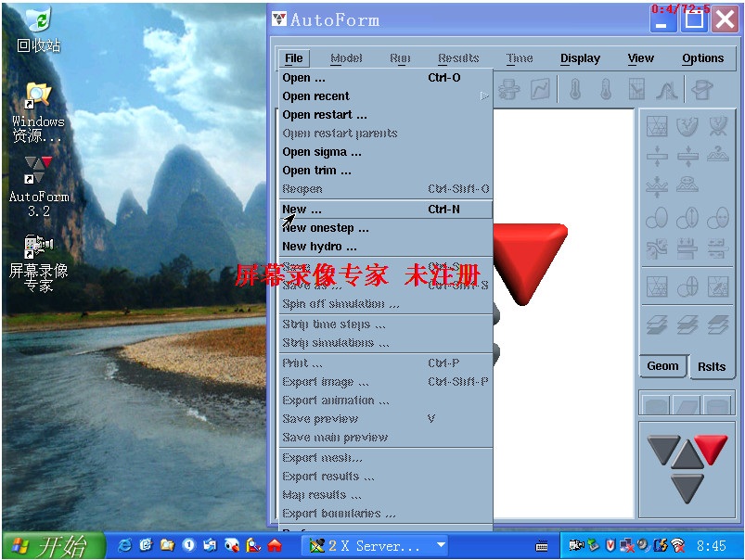Choose 'Open restart ...' in File menu
This screenshot has width=745, height=560.
(385, 115)
